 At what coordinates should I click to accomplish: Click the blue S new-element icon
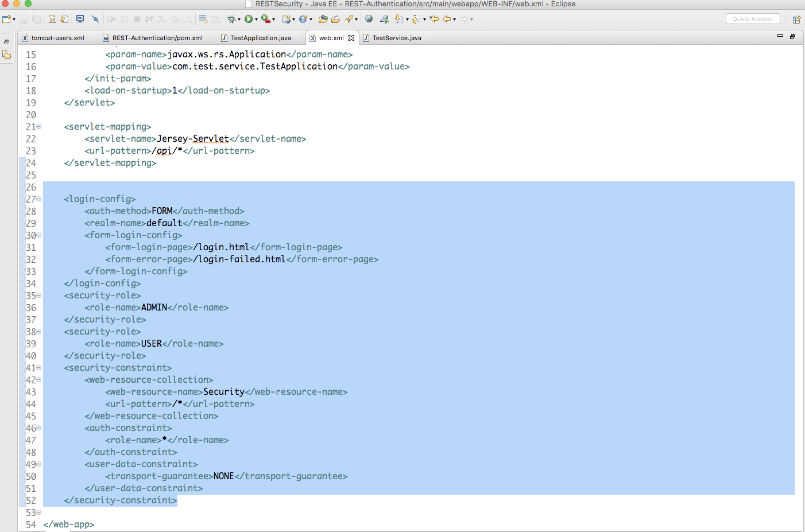pyautogui.click(x=303, y=19)
